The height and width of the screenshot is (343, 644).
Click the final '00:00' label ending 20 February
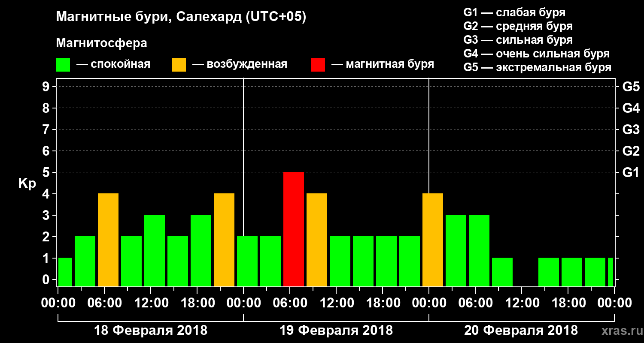pyautogui.click(x=614, y=303)
